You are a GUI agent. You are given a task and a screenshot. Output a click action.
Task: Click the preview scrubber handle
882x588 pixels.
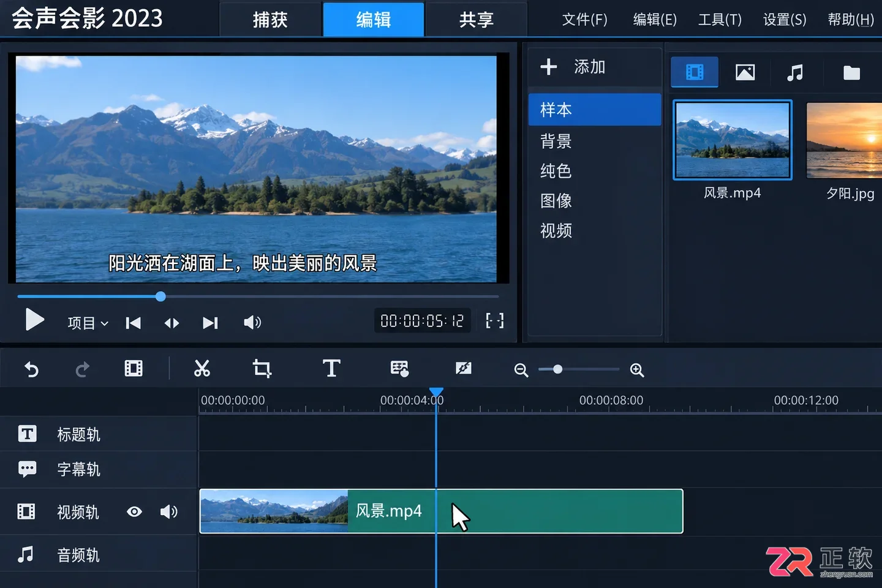point(160,296)
